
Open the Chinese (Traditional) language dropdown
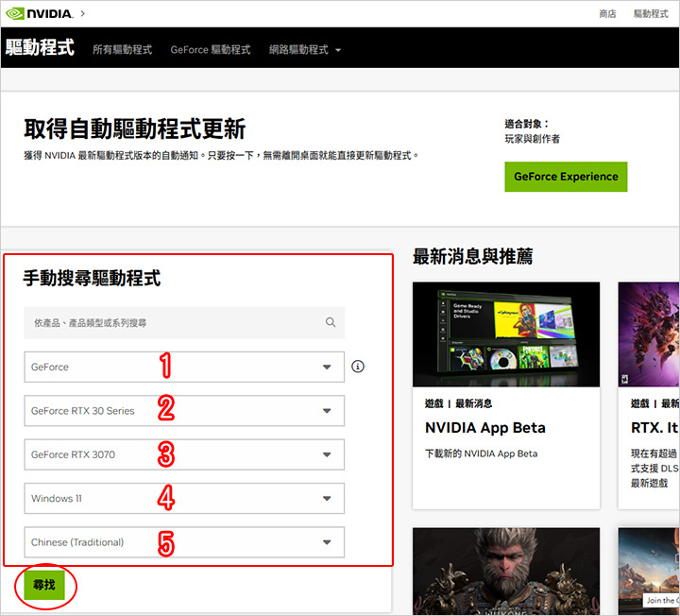184,542
